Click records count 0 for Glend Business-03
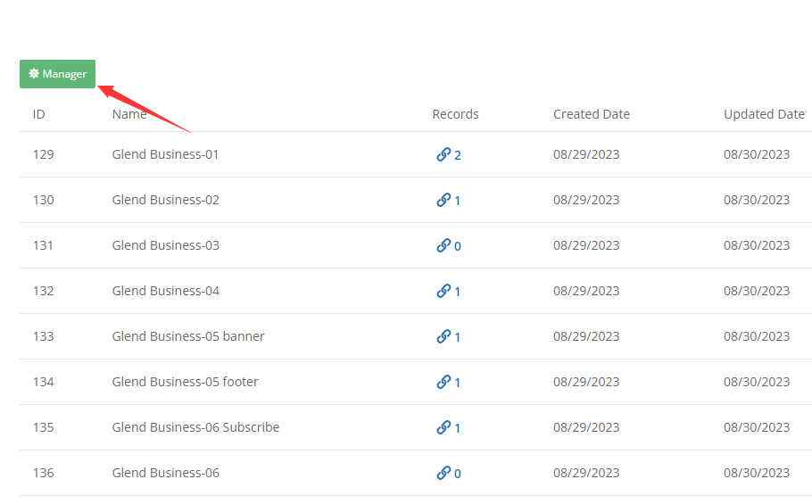Screen dimensions: 812x504 [457, 246]
